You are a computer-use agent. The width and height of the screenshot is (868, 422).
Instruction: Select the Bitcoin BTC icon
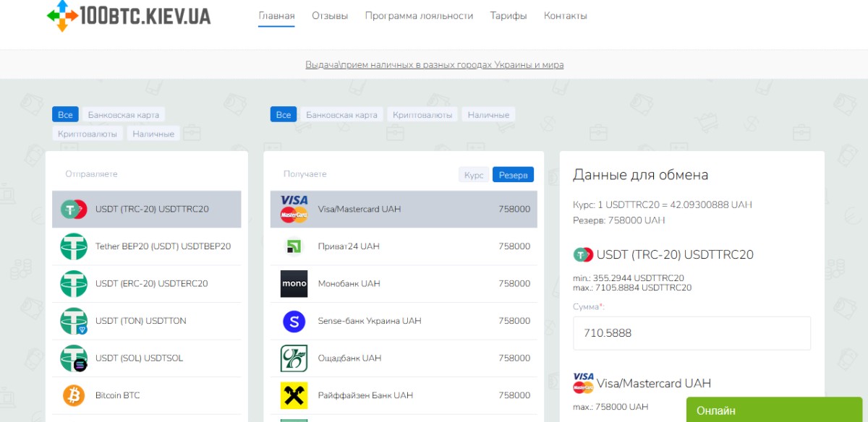74,395
